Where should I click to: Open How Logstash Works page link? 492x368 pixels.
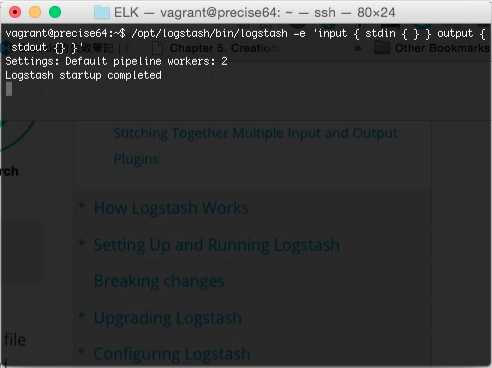click(x=171, y=208)
